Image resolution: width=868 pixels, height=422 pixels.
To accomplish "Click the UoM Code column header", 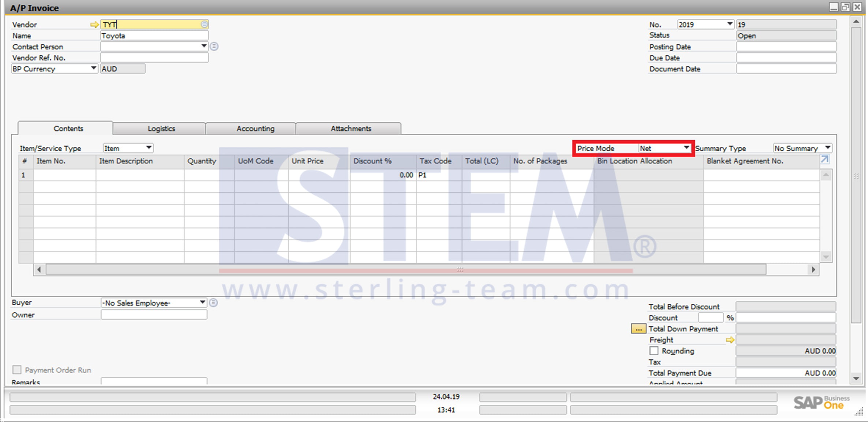I will tap(261, 161).
